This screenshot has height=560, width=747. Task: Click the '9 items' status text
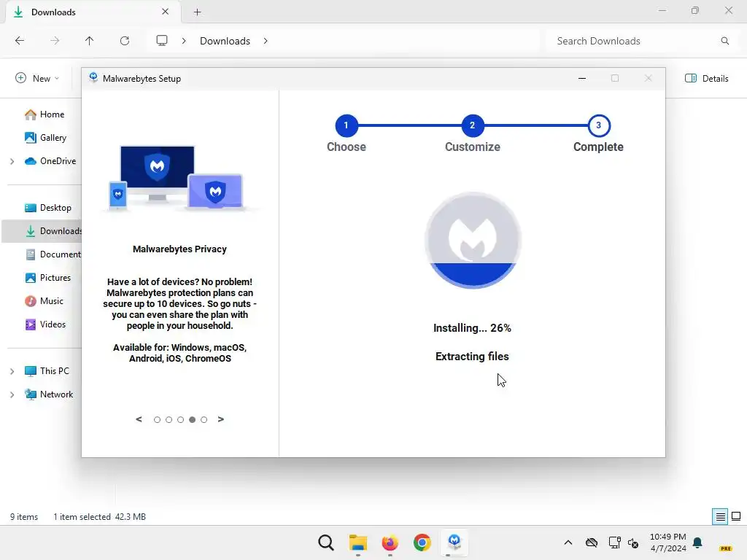click(24, 517)
